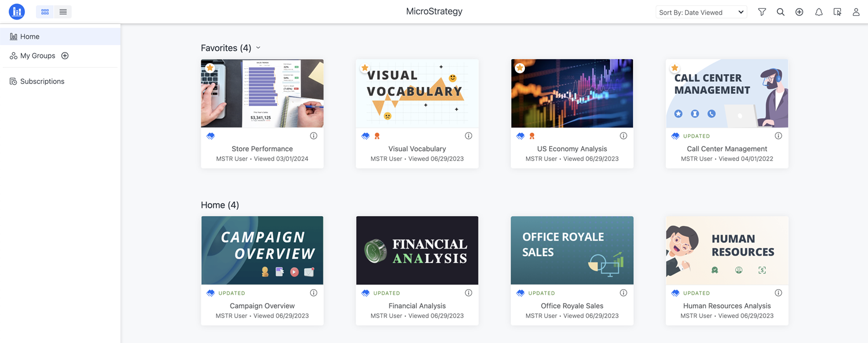This screenshot has height=343, width=868.
Task: Open the Office Royale Sales thumbnail
Action: [572, 250]
